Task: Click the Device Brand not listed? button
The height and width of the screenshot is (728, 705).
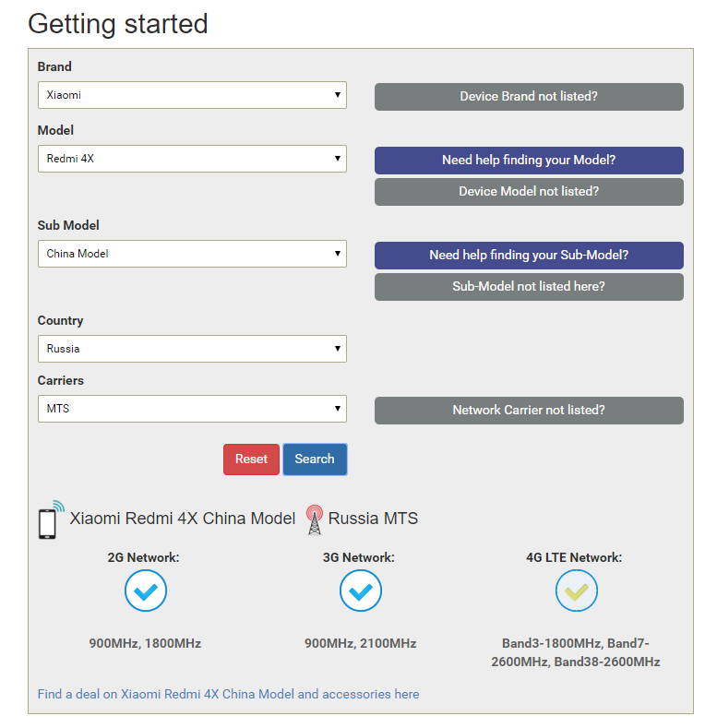Action: [x=529, y=97]
